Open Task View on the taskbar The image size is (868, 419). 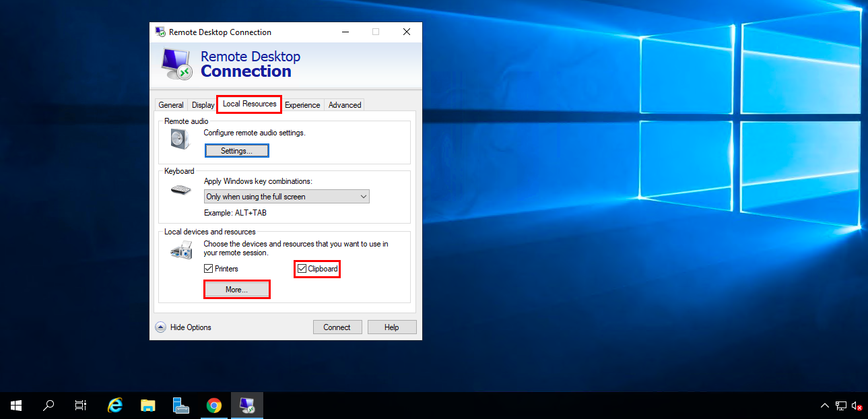(x=81, y=405)
